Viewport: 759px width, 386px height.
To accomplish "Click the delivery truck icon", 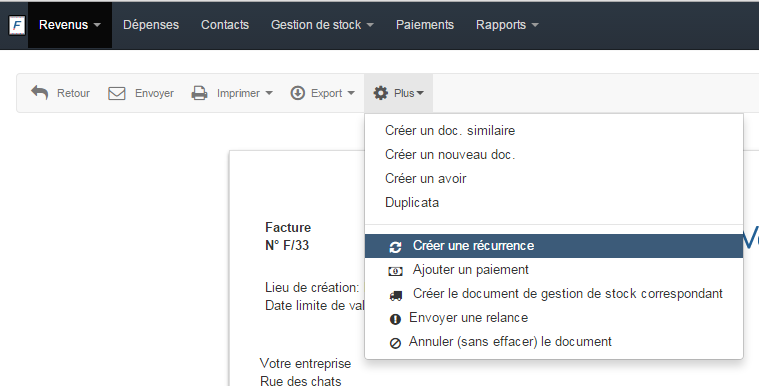I will 395,295.
